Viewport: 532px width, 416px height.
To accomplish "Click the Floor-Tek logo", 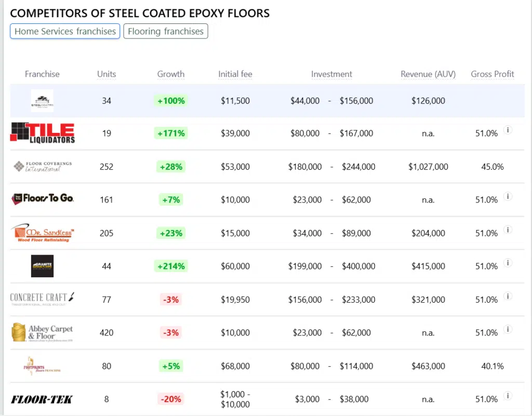I will pos(42,399).
